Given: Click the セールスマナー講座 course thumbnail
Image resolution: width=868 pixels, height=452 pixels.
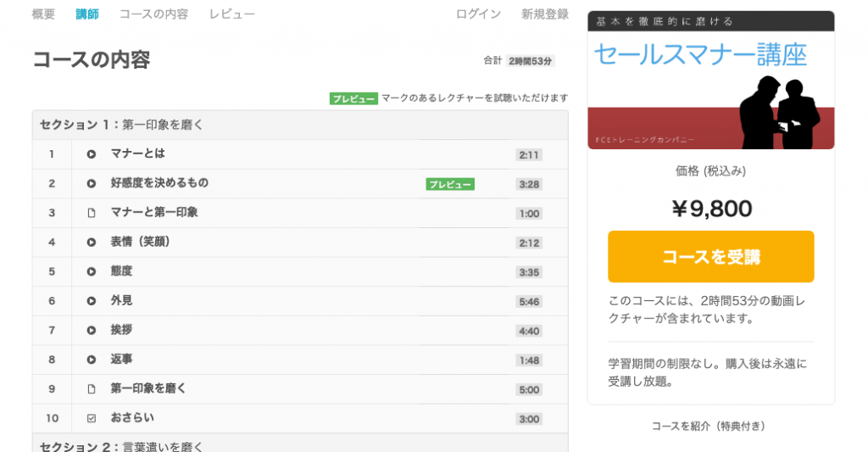Looking at the screenshot, I should coord(711,81).
